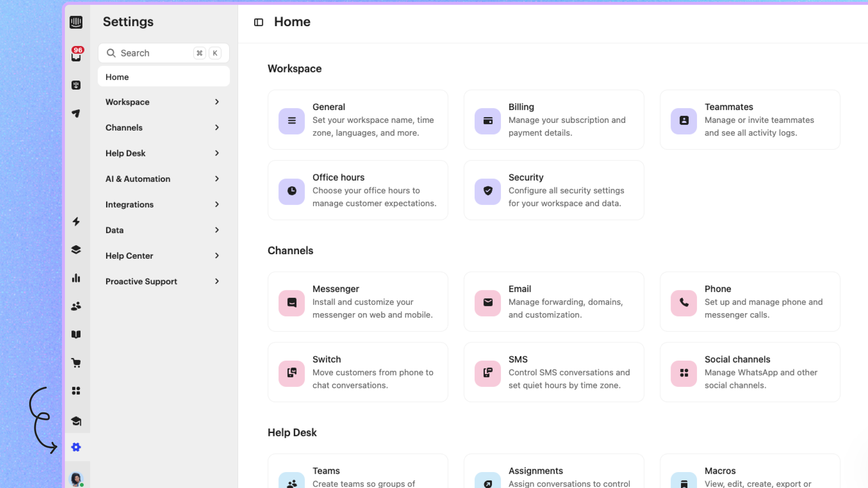
Task: Open the Assignments card title
Action: coord(535,471)
